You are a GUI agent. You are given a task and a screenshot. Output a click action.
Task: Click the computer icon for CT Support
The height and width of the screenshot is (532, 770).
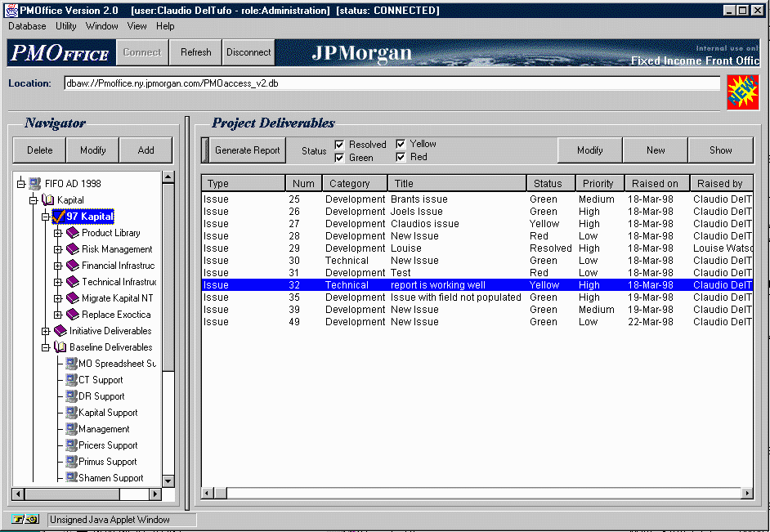72,379
